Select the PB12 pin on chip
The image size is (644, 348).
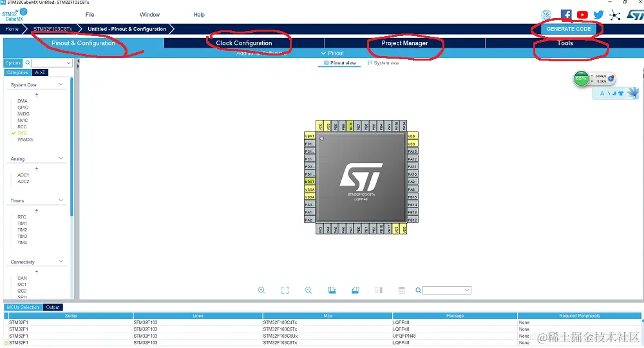coord(412,220)
